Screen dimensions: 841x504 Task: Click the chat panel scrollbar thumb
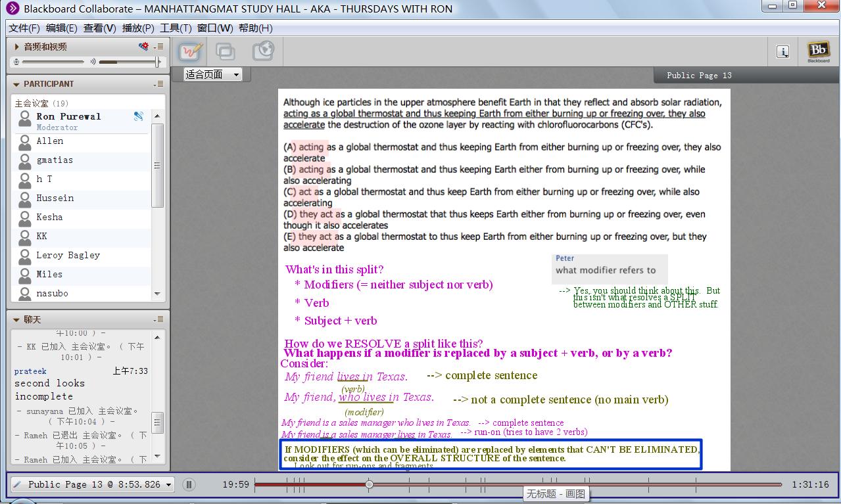pyautogui.click(x=157, y=421)
